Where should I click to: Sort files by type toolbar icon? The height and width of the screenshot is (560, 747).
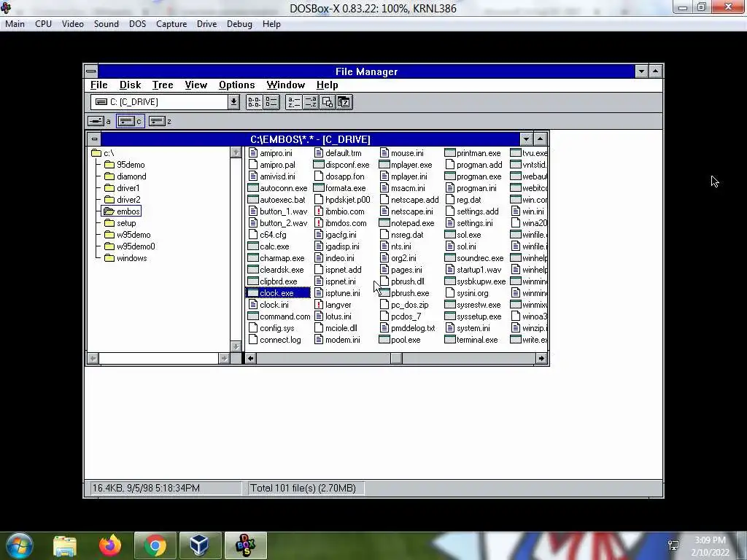311,102
